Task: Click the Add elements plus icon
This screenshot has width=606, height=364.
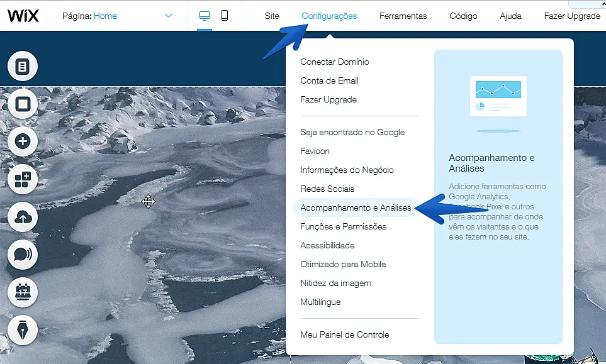Action: [23, 141]
